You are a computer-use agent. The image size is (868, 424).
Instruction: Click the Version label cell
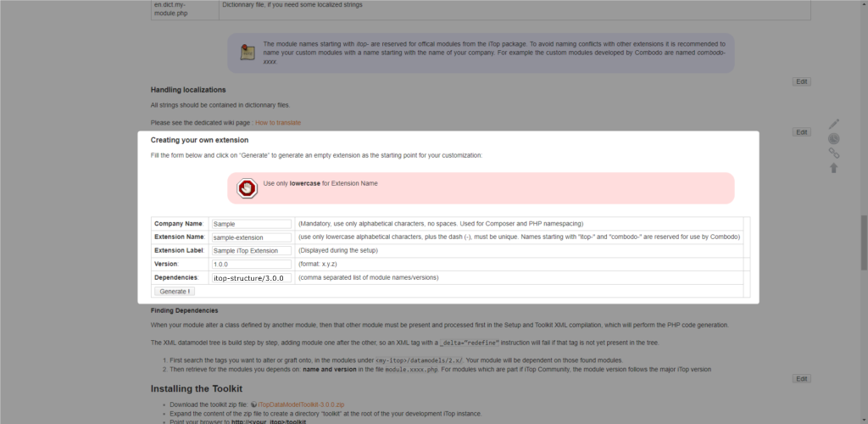tap(180, 264)
